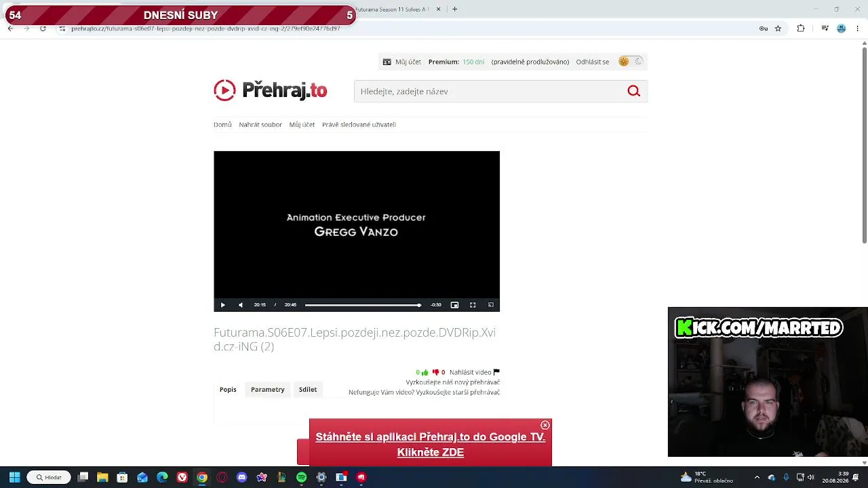Open the weather widget showing 18°C

coord(707,477)
